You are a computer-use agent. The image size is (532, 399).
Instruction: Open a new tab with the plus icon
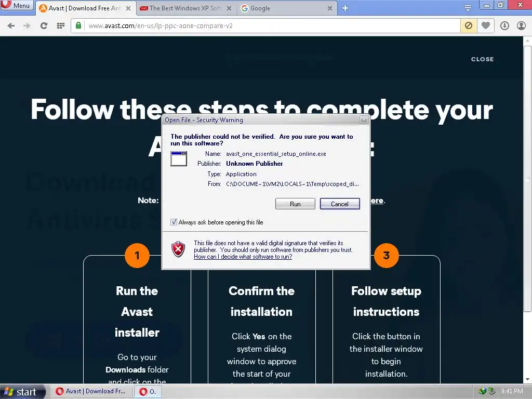pyautogui.click(x=345, y=8)
